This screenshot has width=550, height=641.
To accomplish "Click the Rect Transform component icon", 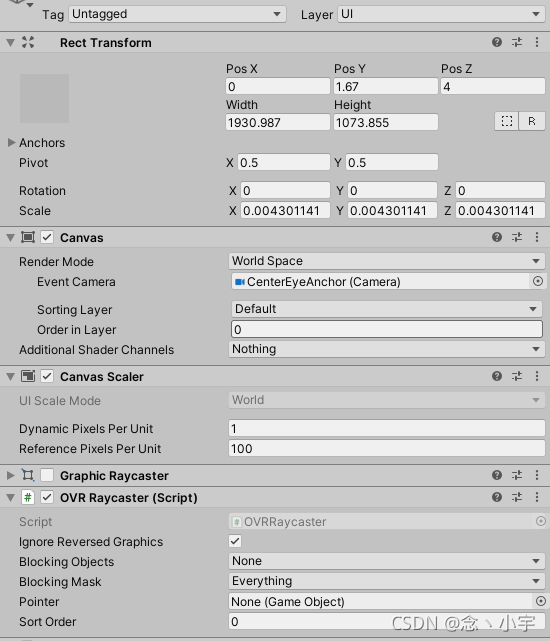I will (28, 42).
